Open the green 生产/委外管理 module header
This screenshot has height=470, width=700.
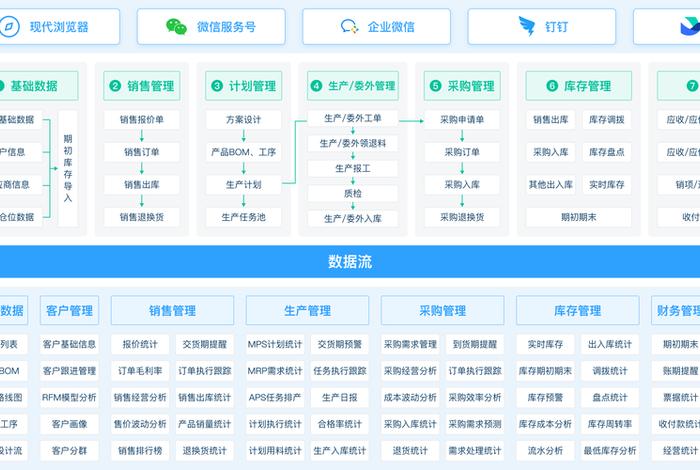coord(353,86)
